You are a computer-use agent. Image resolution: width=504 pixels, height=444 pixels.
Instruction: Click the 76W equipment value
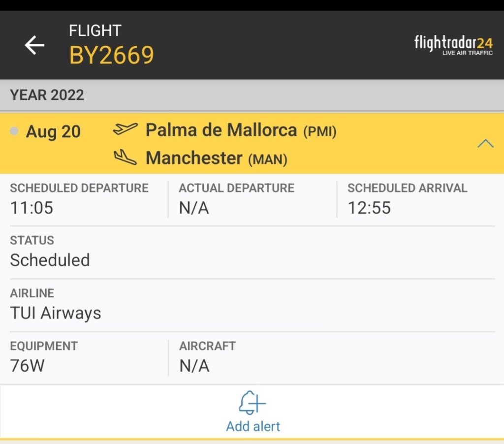[x=27, y=366]
